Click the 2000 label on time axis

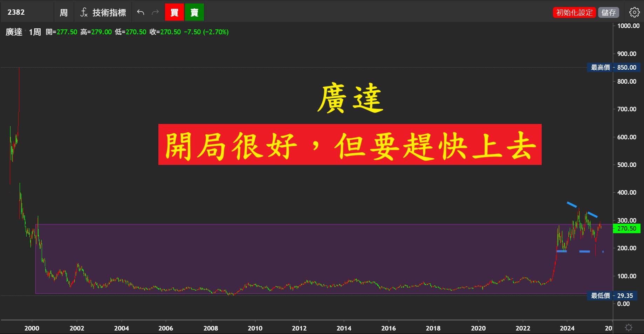click(32, 328)
